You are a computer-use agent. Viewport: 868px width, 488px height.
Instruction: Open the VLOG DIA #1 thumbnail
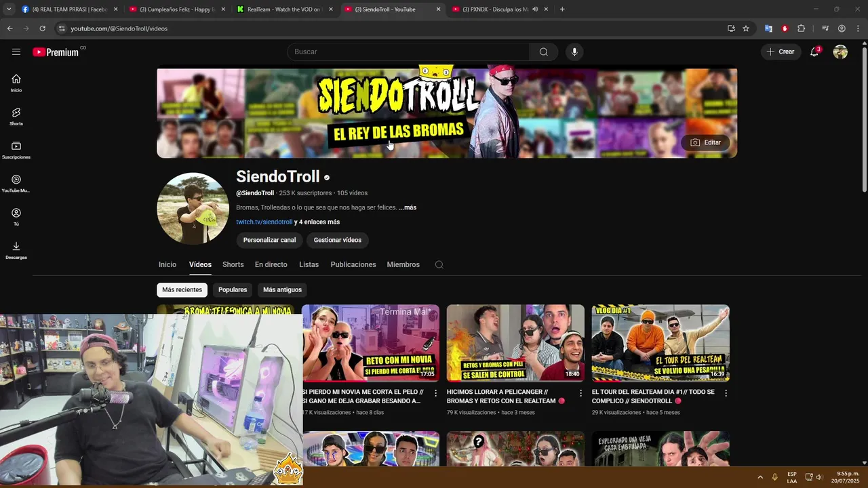pyautogui.click(x=660, y=343)
